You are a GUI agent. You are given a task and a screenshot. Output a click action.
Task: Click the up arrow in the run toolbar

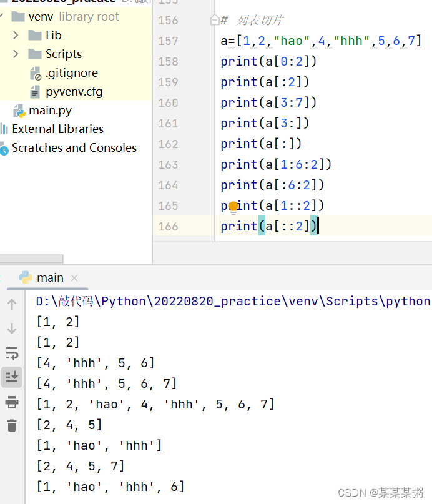click(x=12, y=304)
